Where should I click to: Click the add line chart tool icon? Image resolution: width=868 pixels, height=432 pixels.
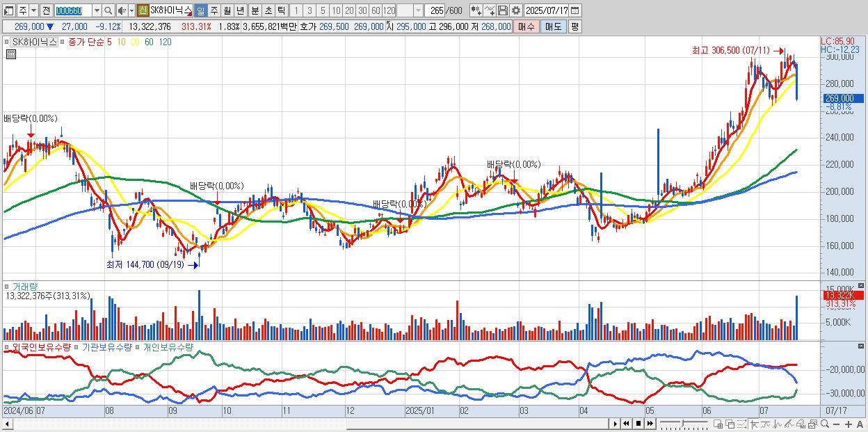click(x=490, y=10)
